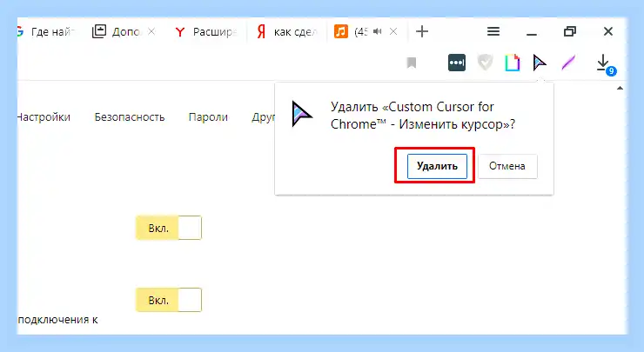Viewport: 644px width, 352px height.
Task: Open the Безопасность settings section
Action: 130,117
